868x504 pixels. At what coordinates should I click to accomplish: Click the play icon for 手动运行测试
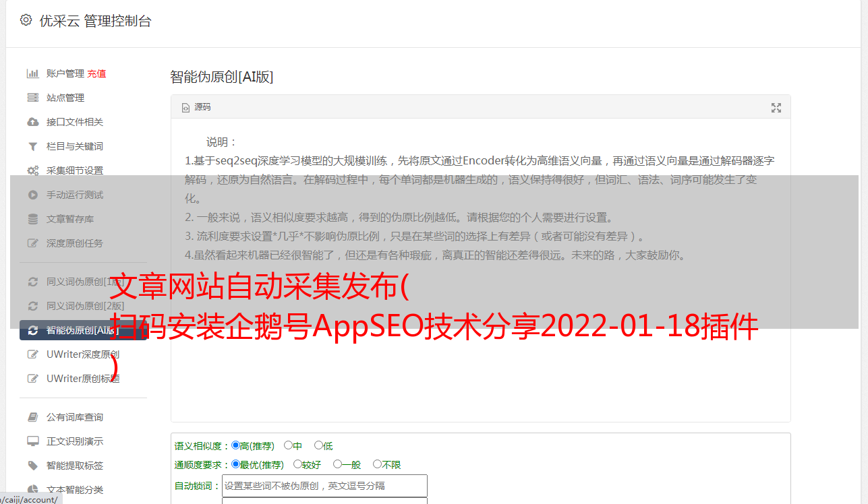point(32,195)
